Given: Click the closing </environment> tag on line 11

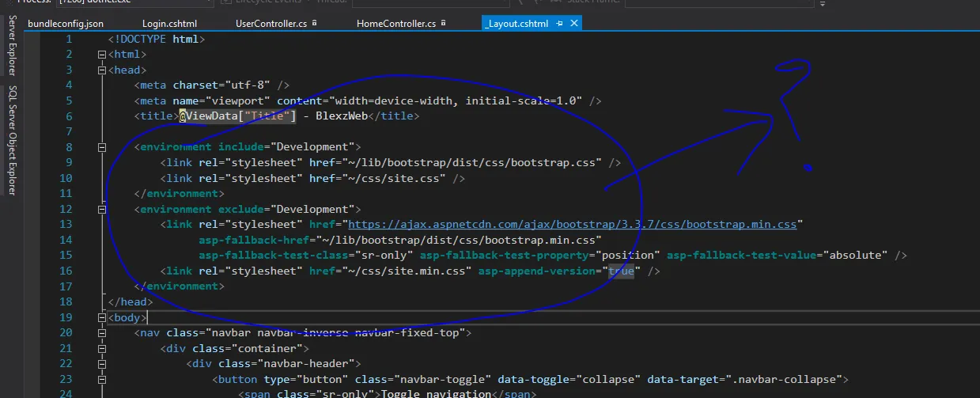Looking at the screenshot, I should 179,194.
